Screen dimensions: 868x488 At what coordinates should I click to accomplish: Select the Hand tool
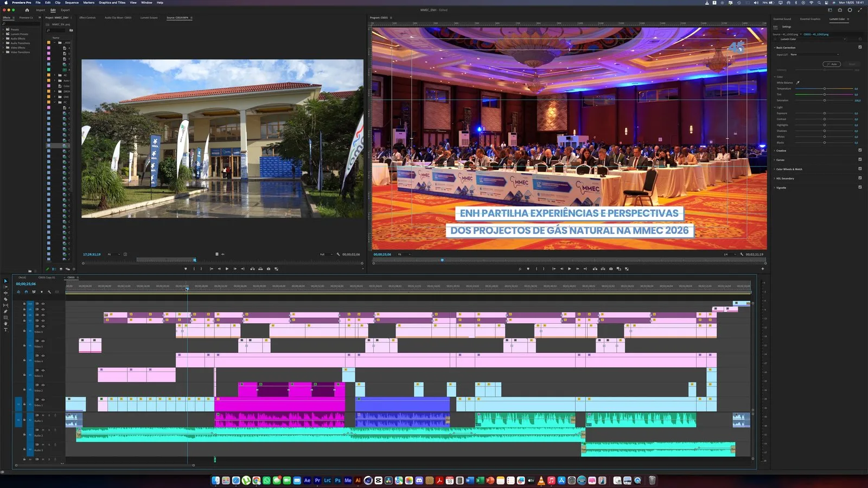(x=6, y=324)
